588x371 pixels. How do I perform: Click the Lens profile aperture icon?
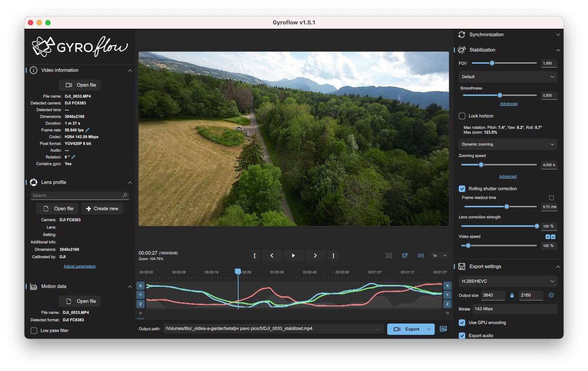pos(34,182)
